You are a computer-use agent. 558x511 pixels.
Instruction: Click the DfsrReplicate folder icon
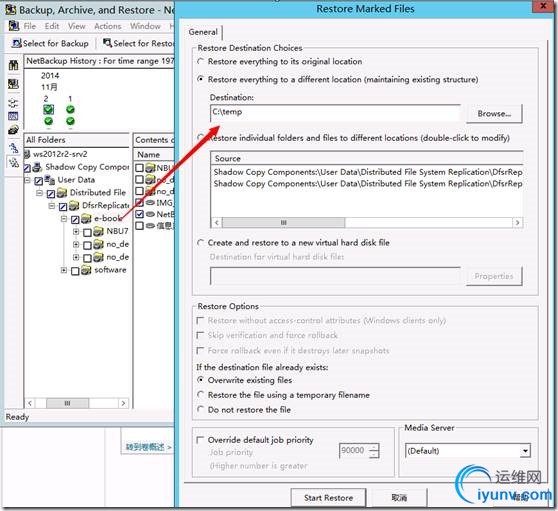(74, 205)
